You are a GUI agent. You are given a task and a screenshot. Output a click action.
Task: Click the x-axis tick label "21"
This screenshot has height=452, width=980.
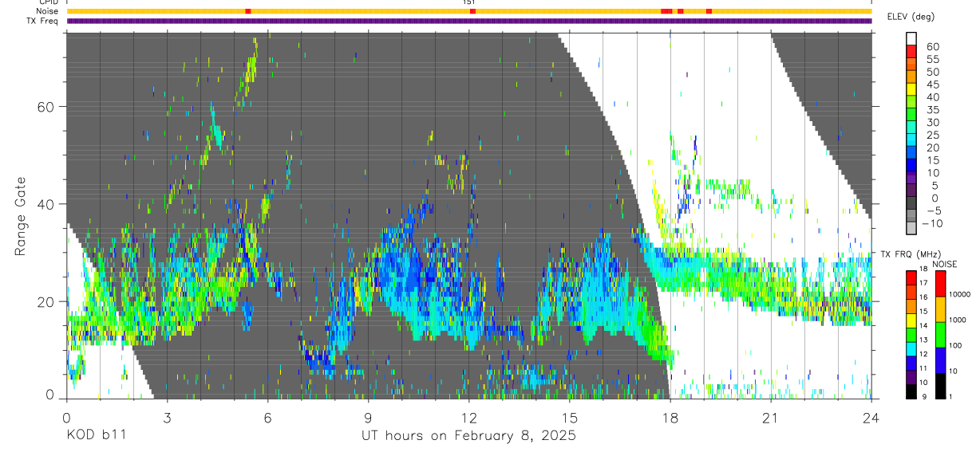(x=771, y=417)
